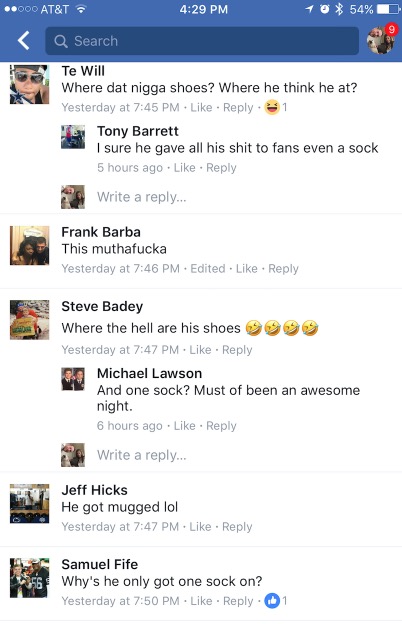Like Te Will's comment
Image resolution: width=402 pixels, height=624 pixels.
tap(201, 107)
